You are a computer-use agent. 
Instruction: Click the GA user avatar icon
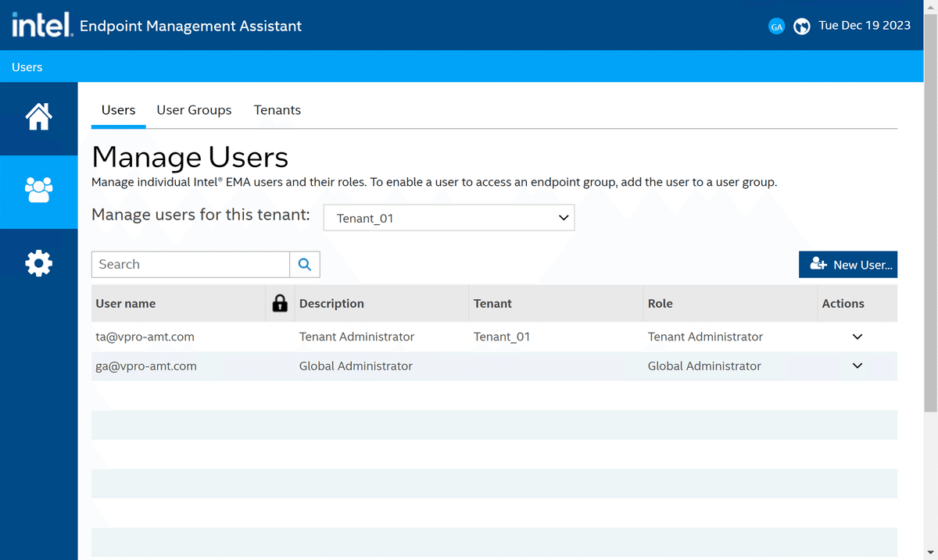[x=776, y=27]
